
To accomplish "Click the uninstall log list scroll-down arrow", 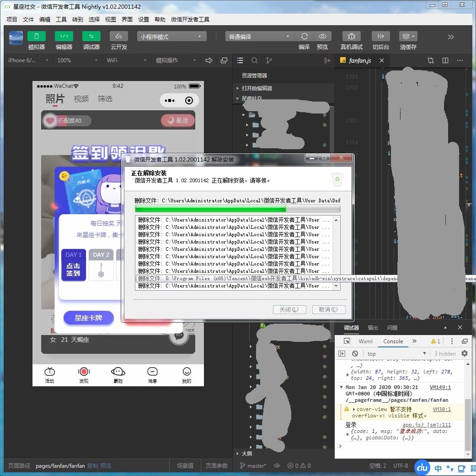I will [x=336, y=286].
